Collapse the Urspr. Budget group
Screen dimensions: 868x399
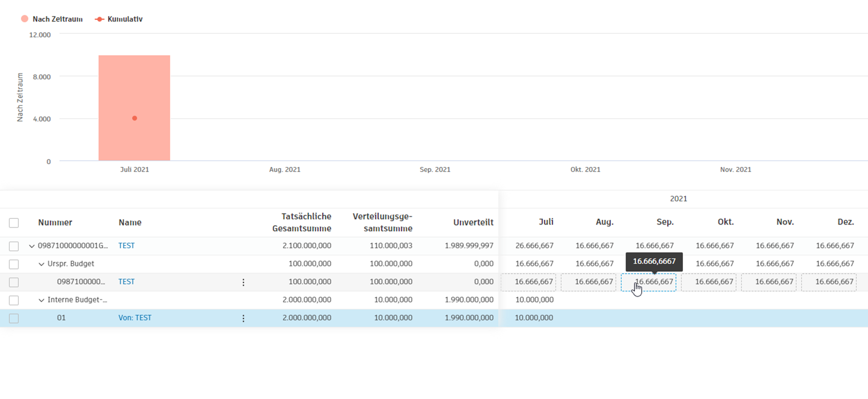click(41, 264)
